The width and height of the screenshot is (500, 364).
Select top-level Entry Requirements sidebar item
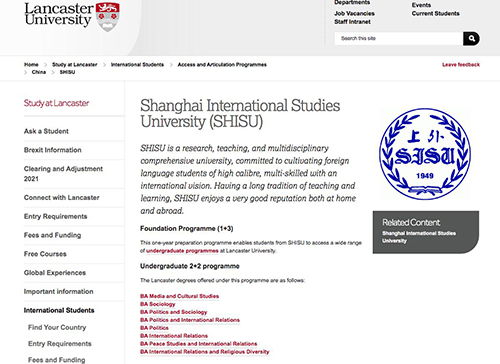click(55, 216)
